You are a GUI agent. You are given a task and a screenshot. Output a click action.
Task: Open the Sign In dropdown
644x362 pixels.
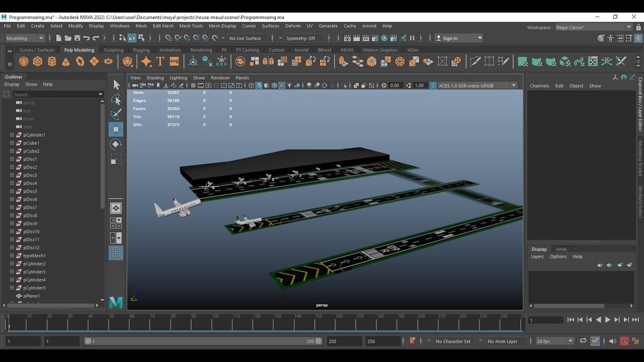pyautogui.click(x=459, y=38)
